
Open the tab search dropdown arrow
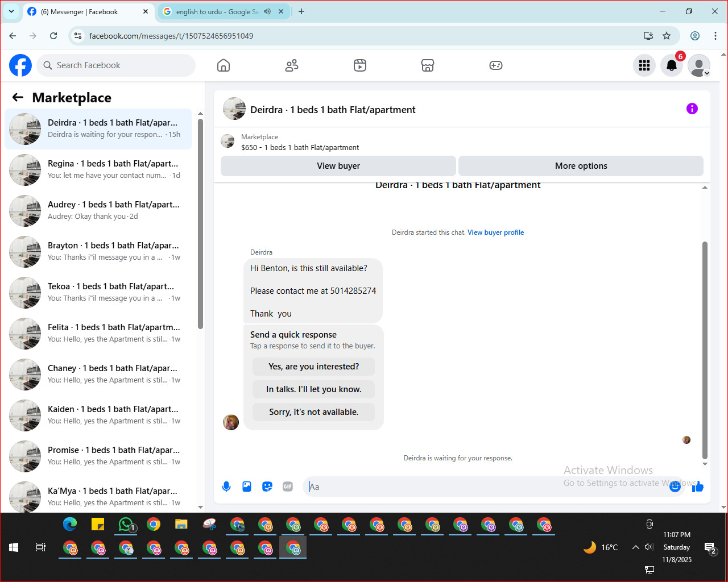pos(11,11)
